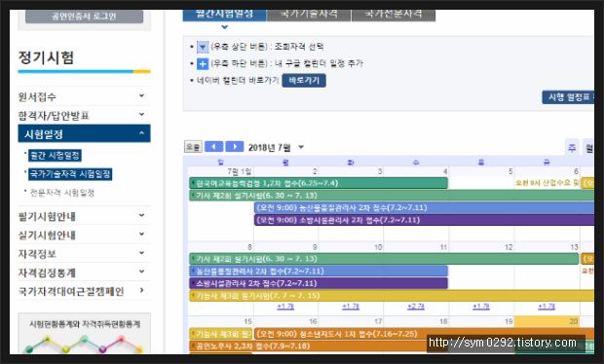Switch to the 월간시험일정 tab
This screenshot has width=604, height=364.
pos(224,15)
